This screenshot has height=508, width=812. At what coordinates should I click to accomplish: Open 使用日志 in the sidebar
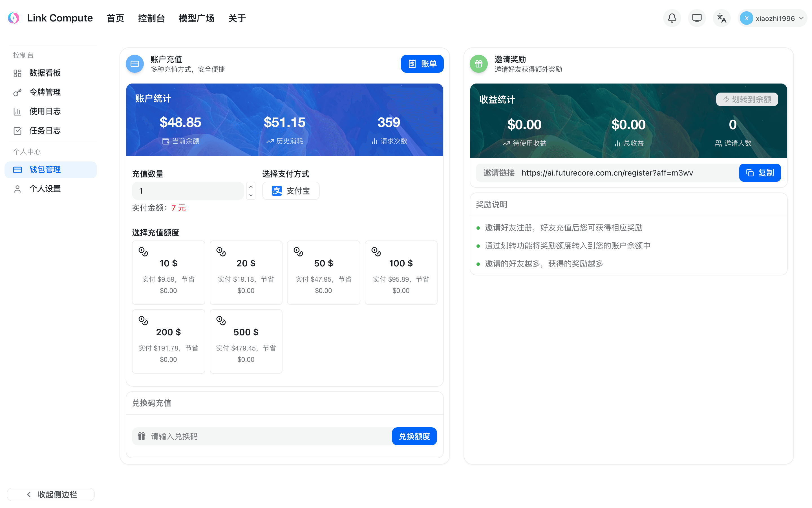pyautogui.click(x=51, y=111)
